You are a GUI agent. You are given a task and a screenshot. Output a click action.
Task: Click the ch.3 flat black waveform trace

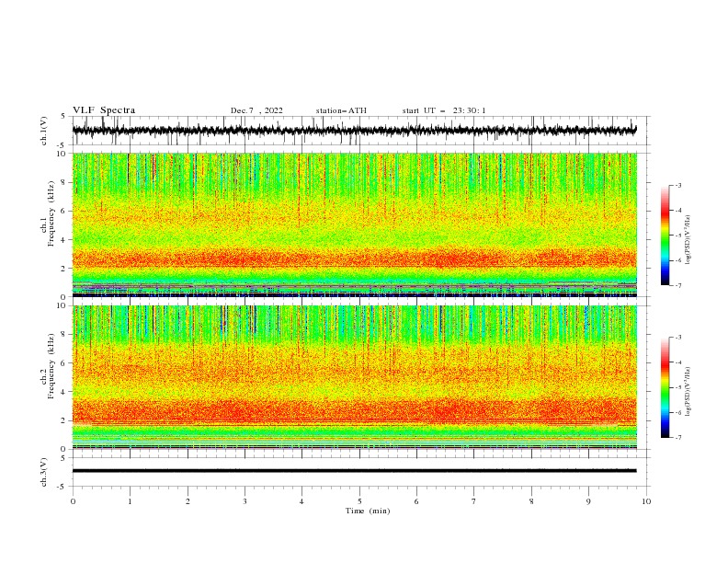354,471
